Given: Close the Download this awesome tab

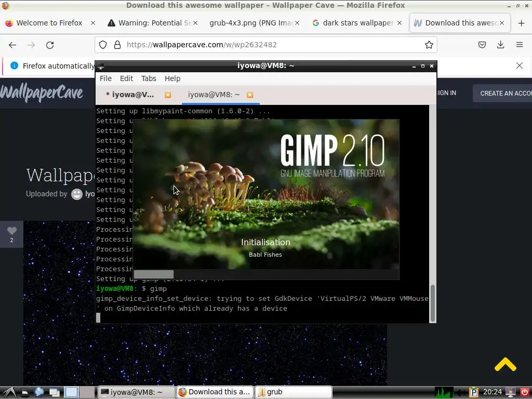Looking at the screenshot, I should [x=502, y=23].
